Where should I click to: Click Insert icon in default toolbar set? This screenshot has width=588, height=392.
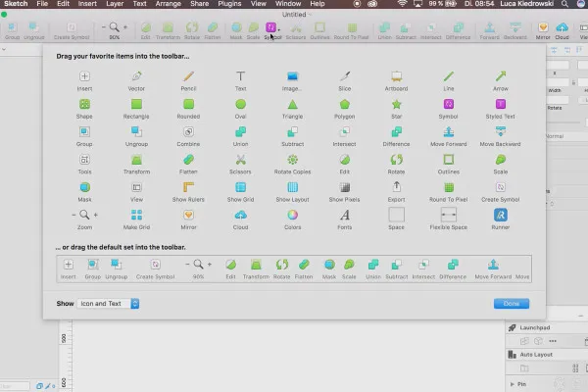click(x=69, y=265)
